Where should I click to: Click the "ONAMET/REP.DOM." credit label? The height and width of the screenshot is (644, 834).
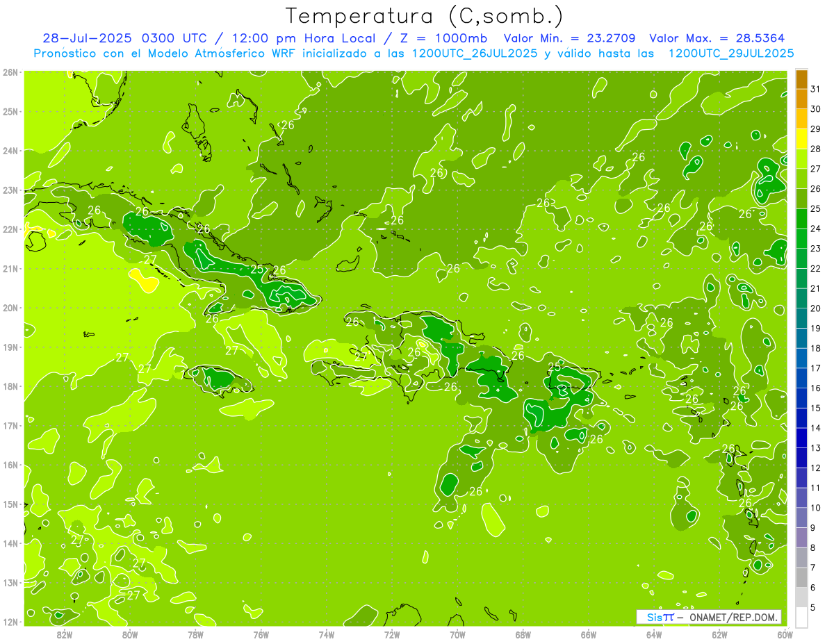pos(733,617)
